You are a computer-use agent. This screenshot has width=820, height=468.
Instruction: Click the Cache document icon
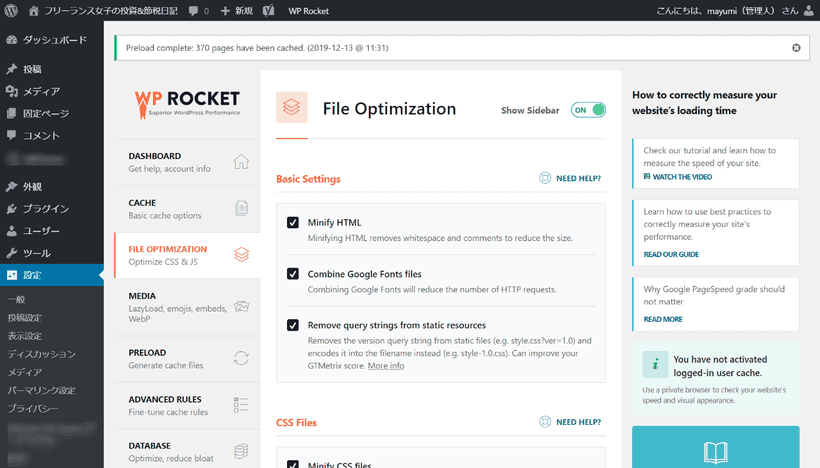click(x=241, y=208)
